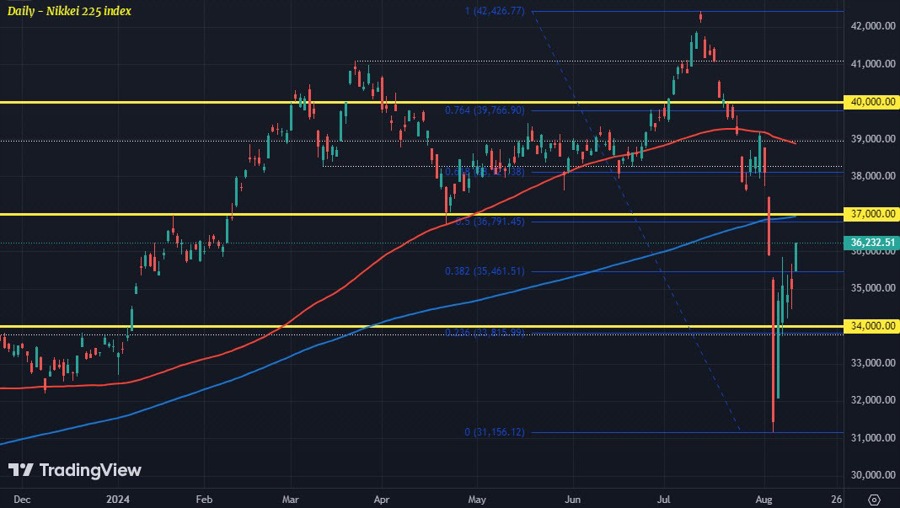Viewport: 900px width, 508px height.
Task: Click the 30,000.00 price axis label
Action: click(873, 475)
